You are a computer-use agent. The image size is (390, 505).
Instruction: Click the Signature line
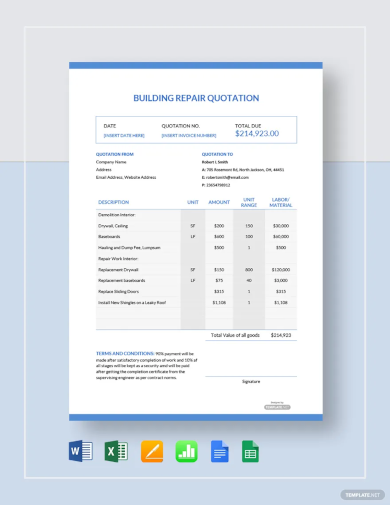[x=251, y=377]
